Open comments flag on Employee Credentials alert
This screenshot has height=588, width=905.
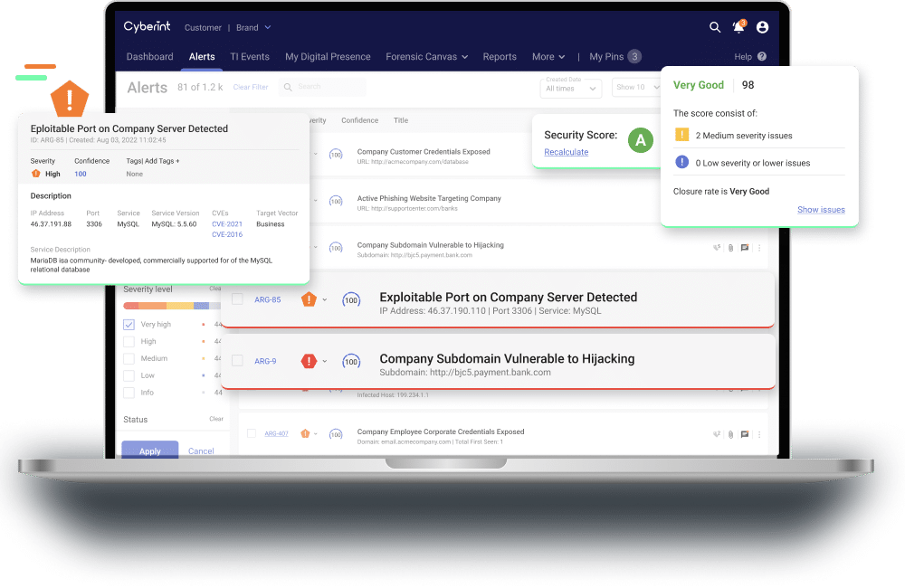click(x=744, y=434)
